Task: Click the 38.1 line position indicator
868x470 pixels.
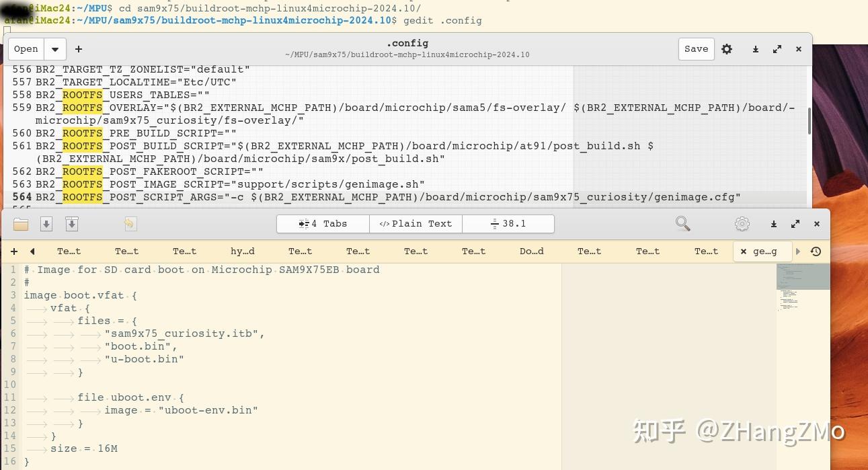Action: pyautogui.click(x=508, y=223)
